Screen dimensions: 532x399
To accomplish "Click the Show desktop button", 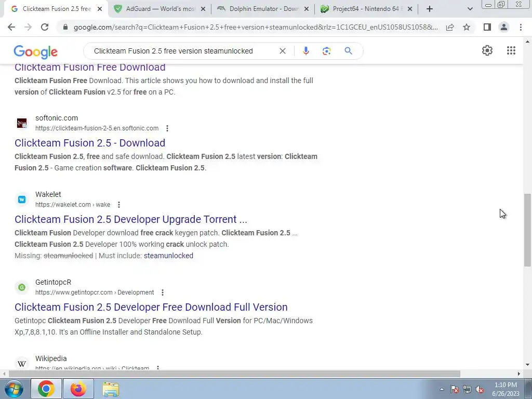I will click(x=528, y=389).
